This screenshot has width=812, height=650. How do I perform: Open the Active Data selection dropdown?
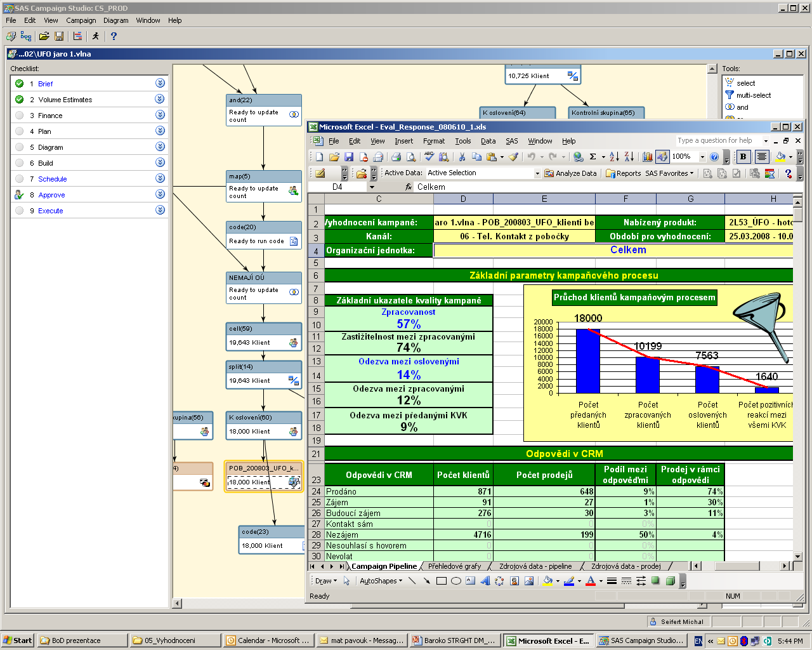point(537,173)
